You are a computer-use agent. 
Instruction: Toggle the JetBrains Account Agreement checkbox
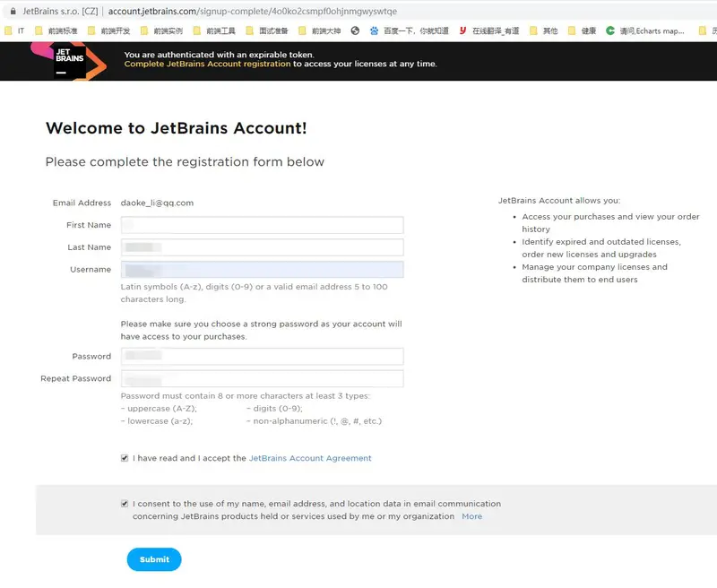tap(125, 458)
